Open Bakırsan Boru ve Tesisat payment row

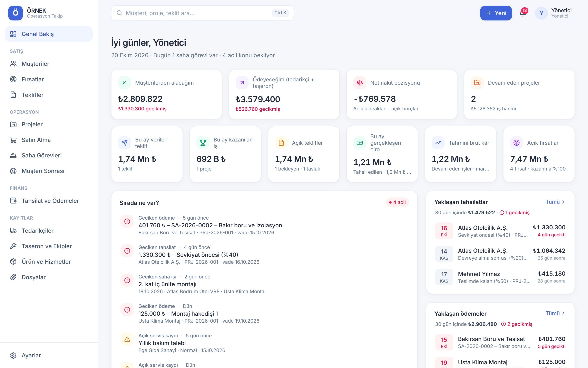(x=500, y=342)
